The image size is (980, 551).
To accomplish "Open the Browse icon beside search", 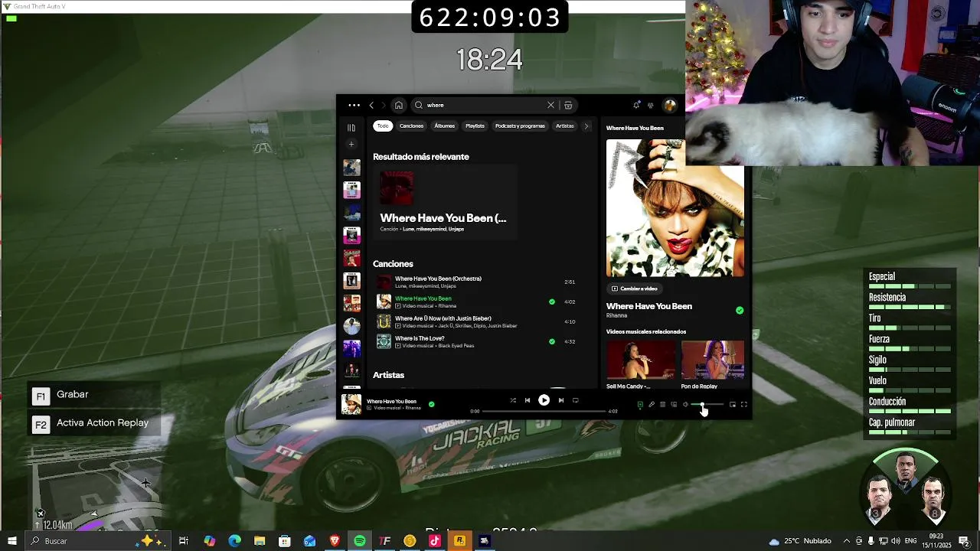I will (x=568, y=105).
